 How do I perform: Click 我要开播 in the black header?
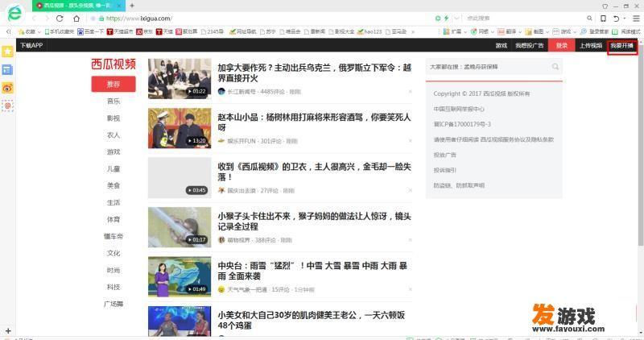621,45
